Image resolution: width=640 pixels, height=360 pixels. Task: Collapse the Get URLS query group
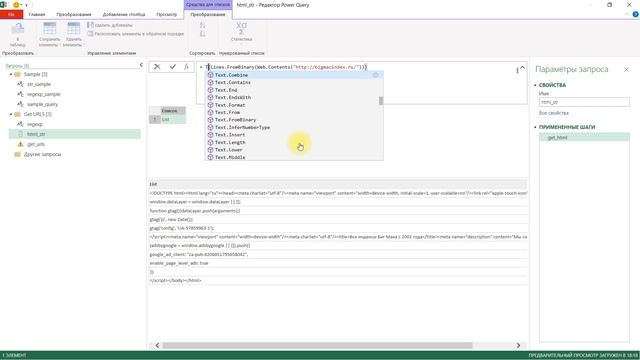pos(11,114)
